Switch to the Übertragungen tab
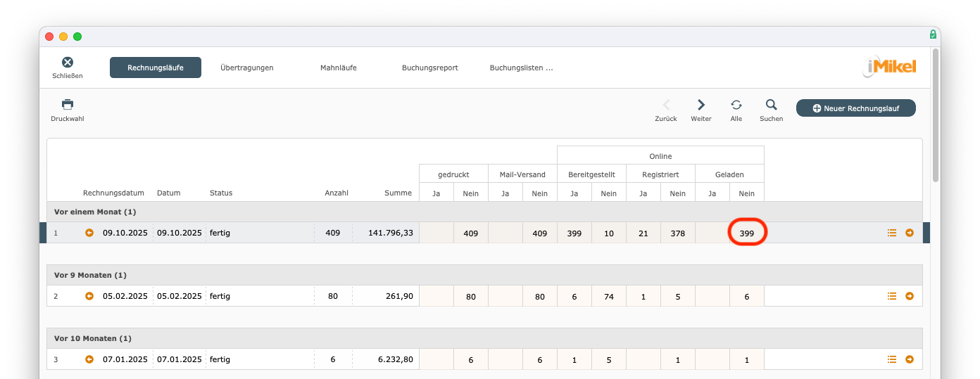Image resolution: width=980 pixels, height=379 pixels. pyautogui.click(x=246, y=68)
